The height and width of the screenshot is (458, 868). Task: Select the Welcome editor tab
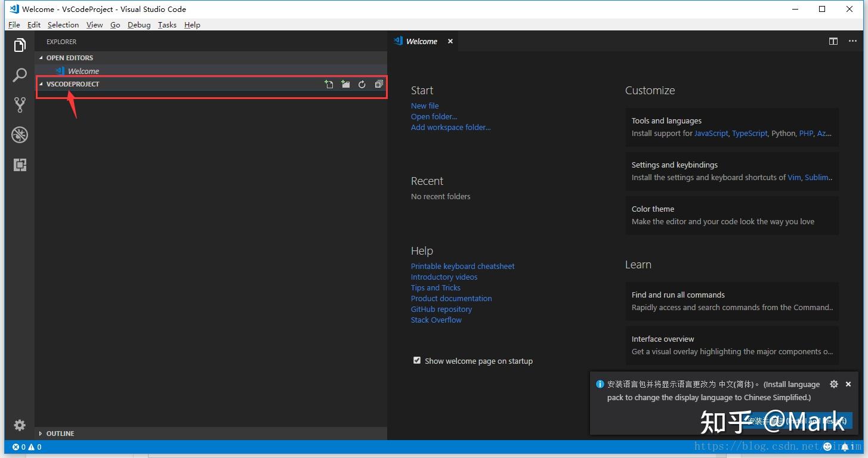tap(422, 41)
